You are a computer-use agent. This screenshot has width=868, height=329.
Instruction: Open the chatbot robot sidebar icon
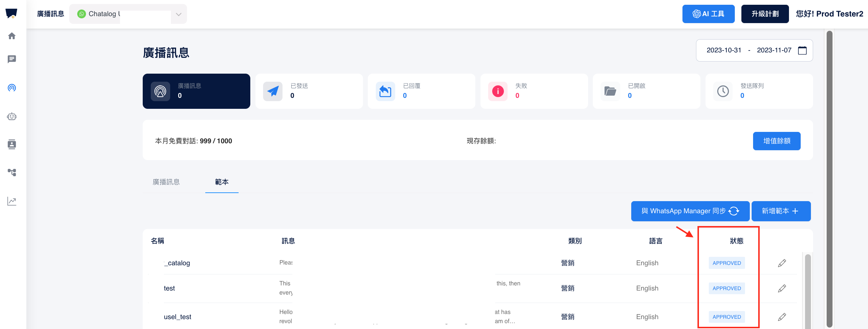click(x=12, y=117)
